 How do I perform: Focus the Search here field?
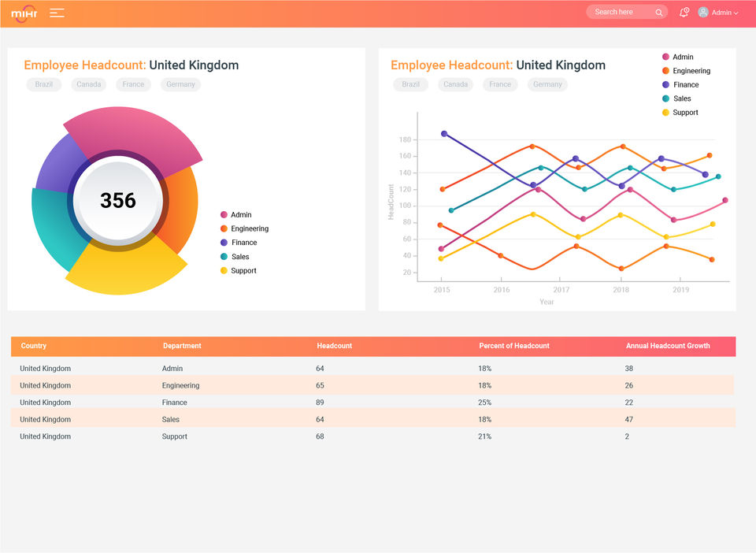pyautogui.click(x=626, y=12)
